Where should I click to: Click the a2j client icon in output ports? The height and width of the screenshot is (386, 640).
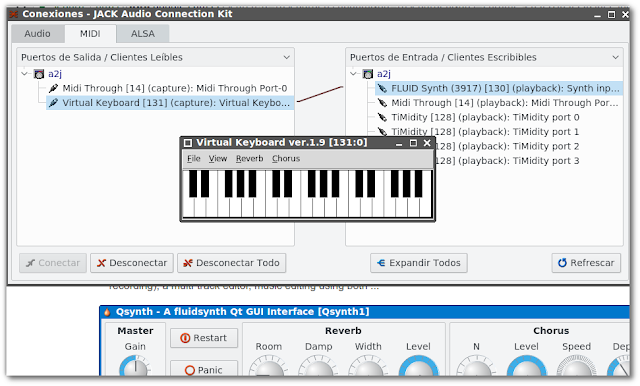(x=39, y=74)
